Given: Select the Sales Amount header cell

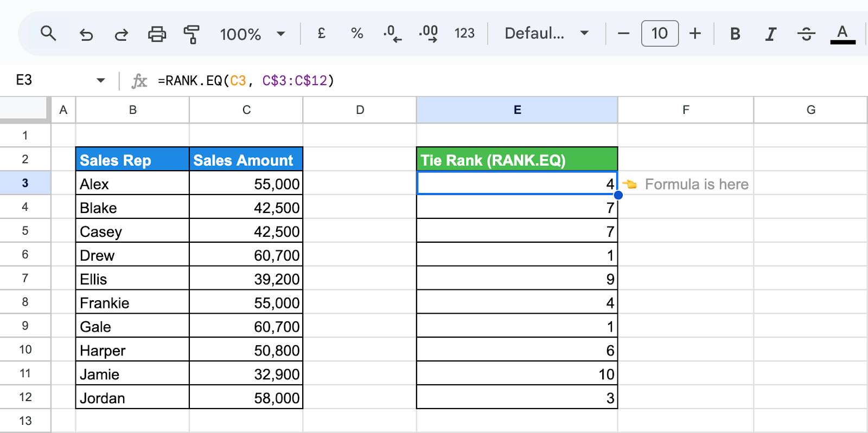Looking at the screenshot, I should [246, 159].
